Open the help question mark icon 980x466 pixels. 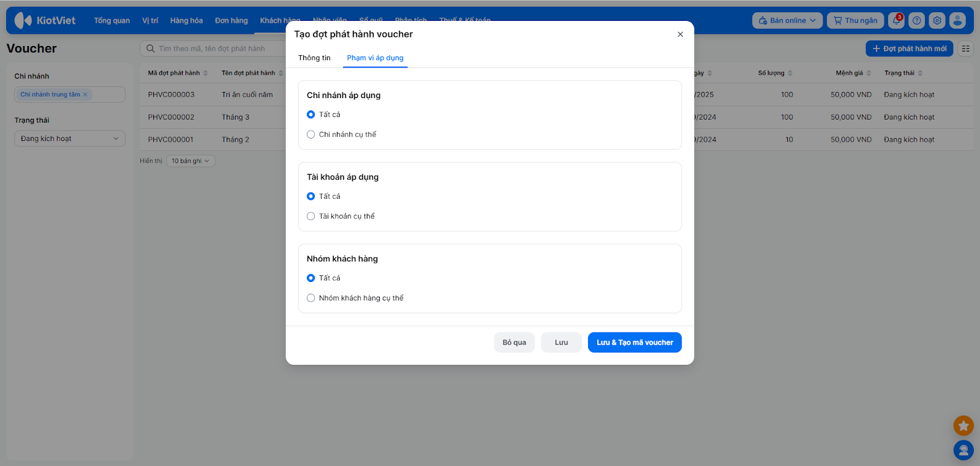point(916,21)
